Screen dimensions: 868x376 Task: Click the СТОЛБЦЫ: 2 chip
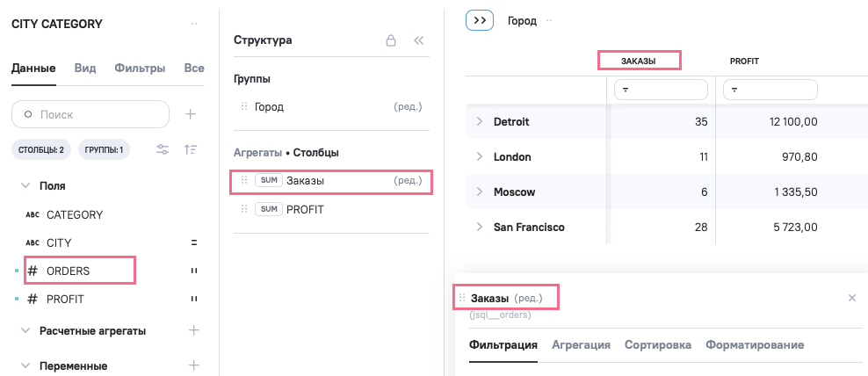point(42,150)
